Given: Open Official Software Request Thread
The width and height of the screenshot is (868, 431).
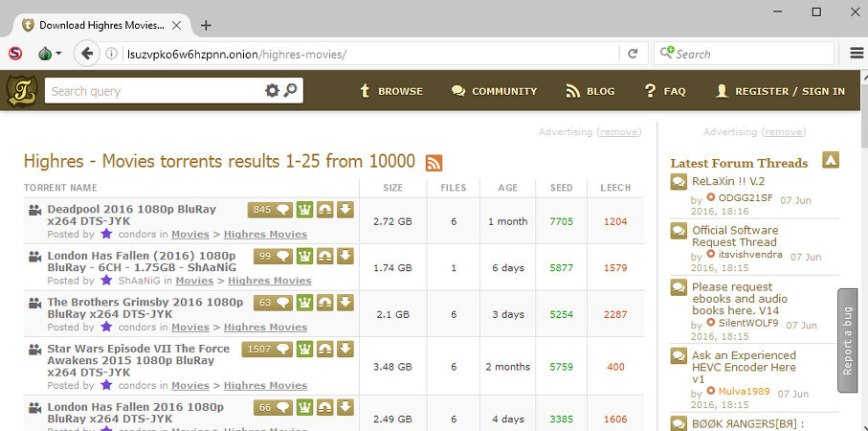Looking at the screenshot, I should coord(735,236).
